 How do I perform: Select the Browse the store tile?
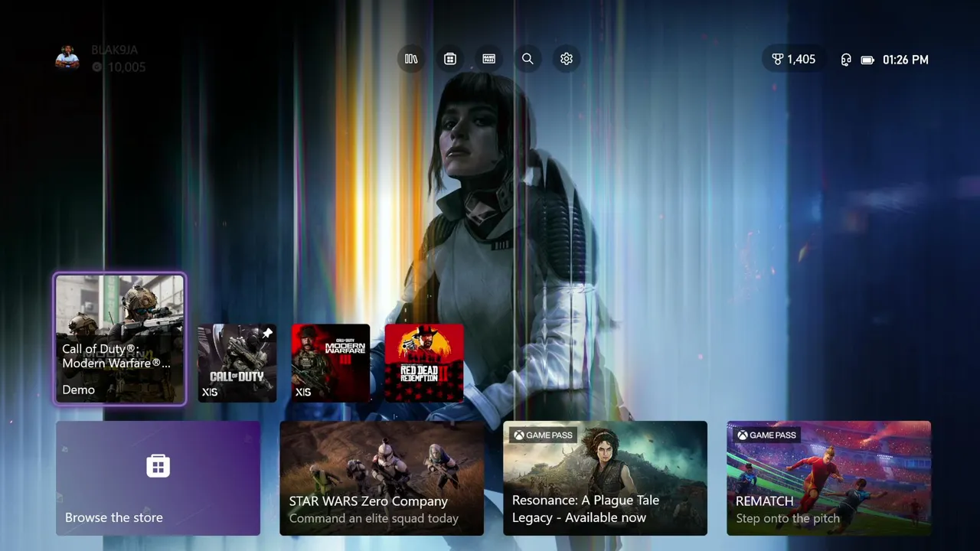[158, 478]
